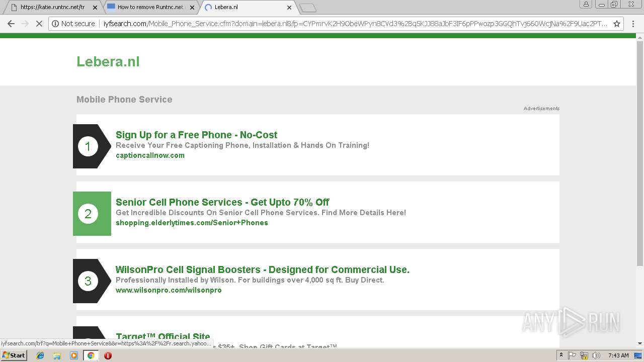Click Get Incredible Discounts description text
Viewport: 644px width, 362px height.
pos(261,213)
